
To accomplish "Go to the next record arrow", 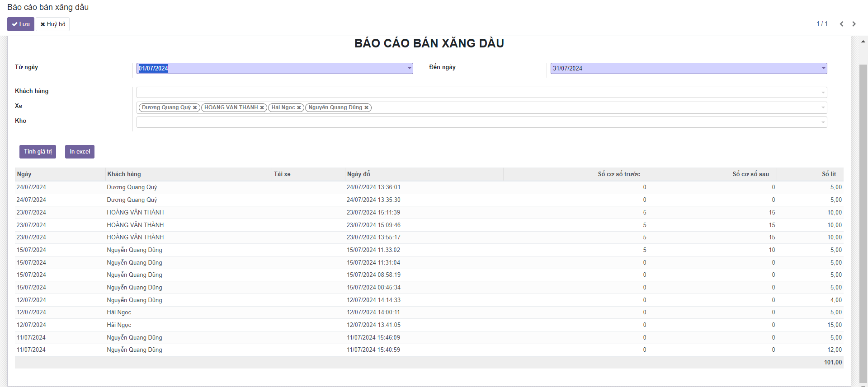I will [x=854, y=24].
